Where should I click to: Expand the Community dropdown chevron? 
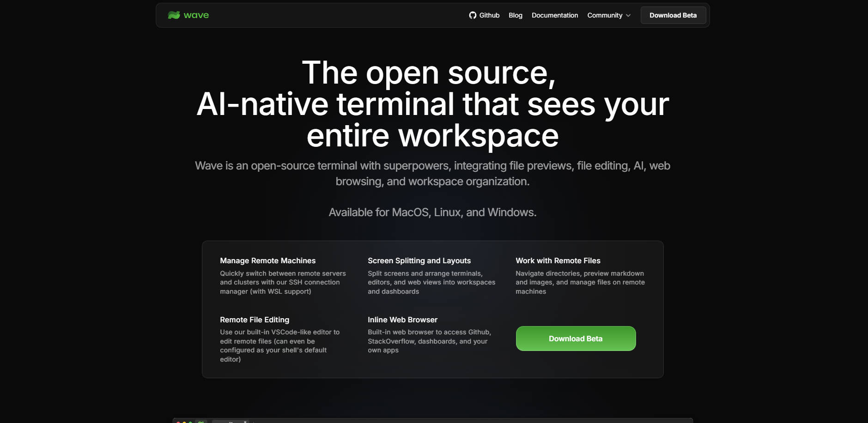pyautogui.click(x=628, y=16)
